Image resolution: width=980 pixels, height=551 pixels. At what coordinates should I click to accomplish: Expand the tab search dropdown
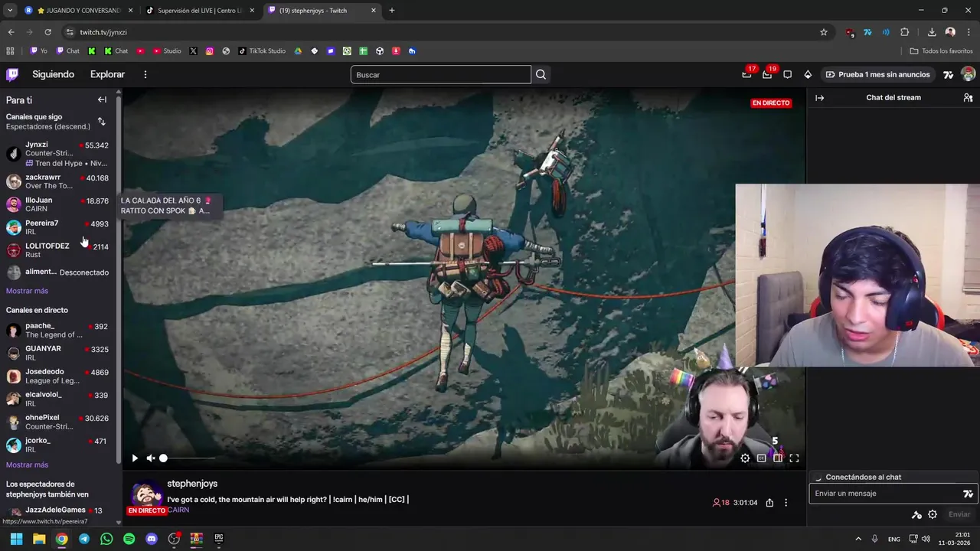tap(10, 11)
